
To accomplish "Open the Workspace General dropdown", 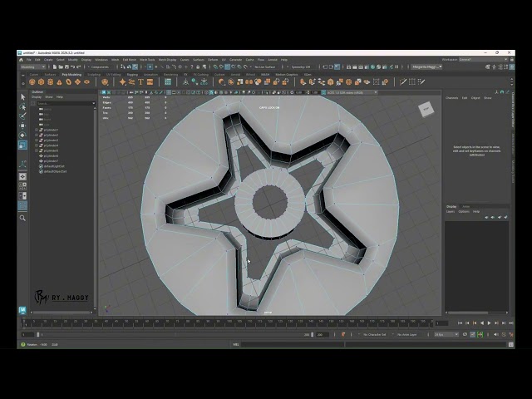I will pyautogui.click(x=483, y=59).
